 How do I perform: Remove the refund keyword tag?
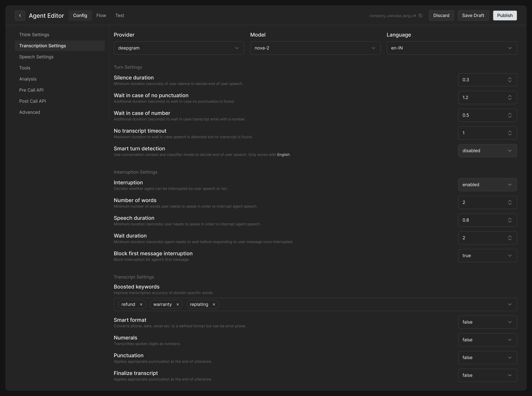tap(141, 304)
